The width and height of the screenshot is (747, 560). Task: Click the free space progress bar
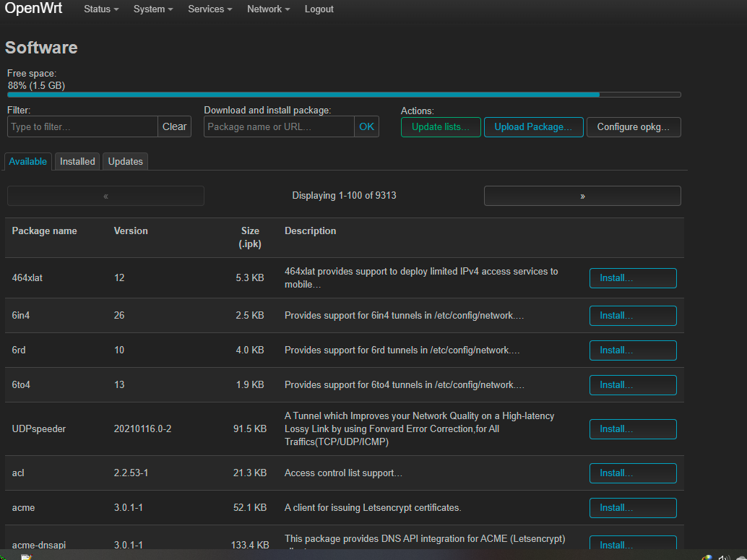pyautogui.click(x=344, y=95)
